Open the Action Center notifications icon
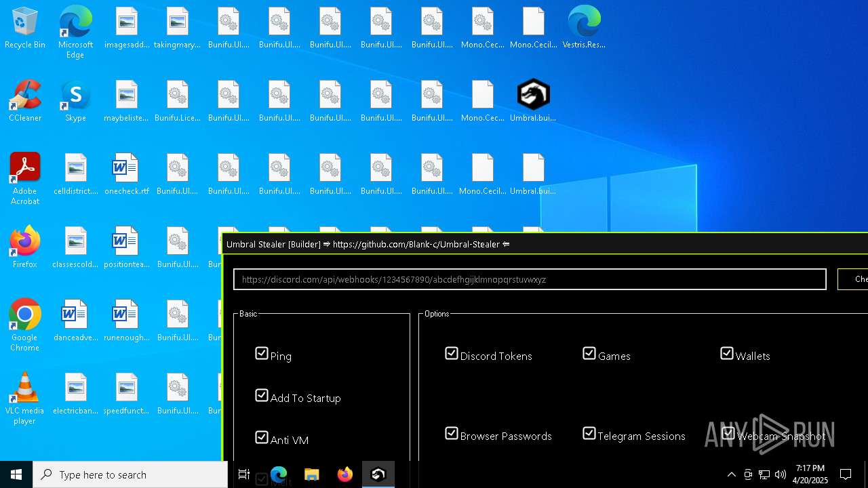 point(846,474)
